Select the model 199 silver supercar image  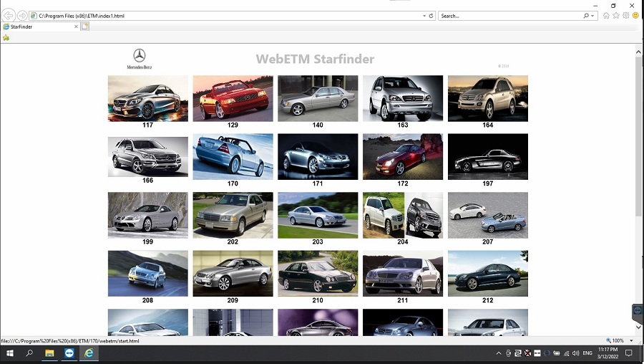148,215
